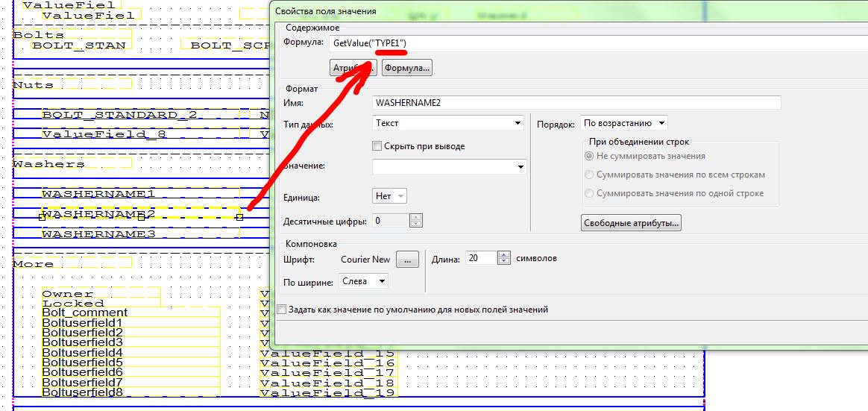Open the Тип данных dropdown

[447, 123]
